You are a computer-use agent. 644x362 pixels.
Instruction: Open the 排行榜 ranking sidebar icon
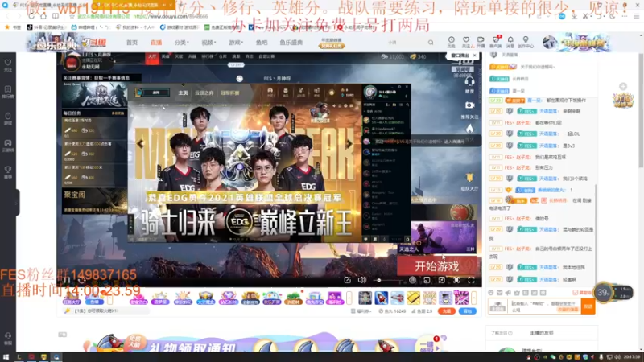8,92
